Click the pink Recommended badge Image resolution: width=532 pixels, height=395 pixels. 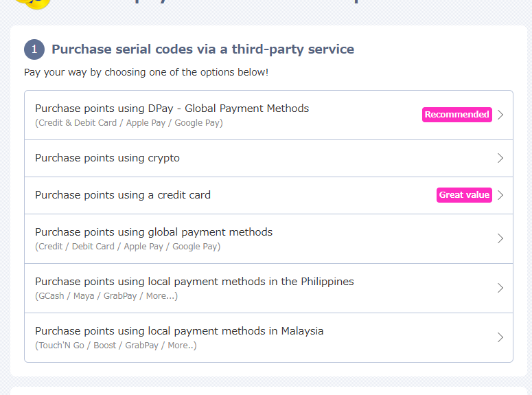tap(456, 115)
